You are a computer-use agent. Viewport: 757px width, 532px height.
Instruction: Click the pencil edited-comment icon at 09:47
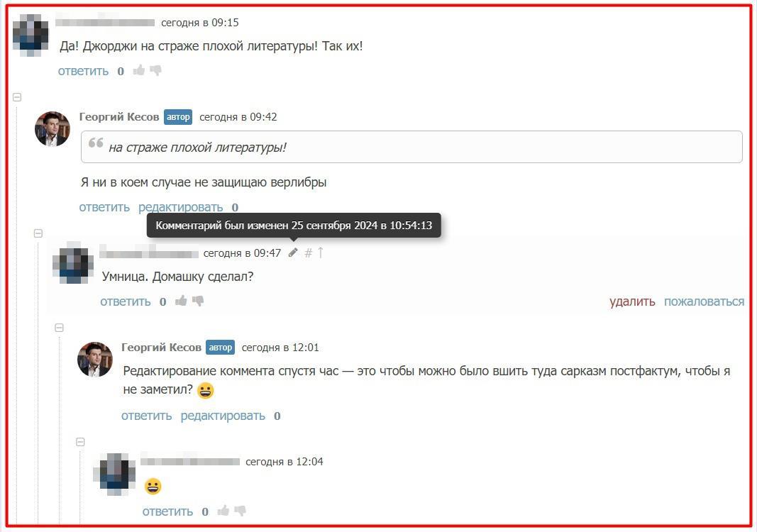pyautogui.click(x=293, y=253)
